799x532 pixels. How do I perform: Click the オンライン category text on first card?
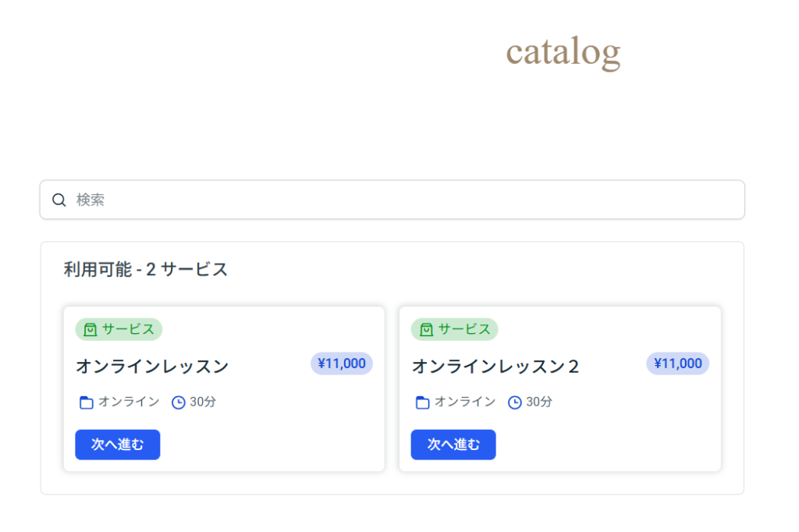point(129,402)
